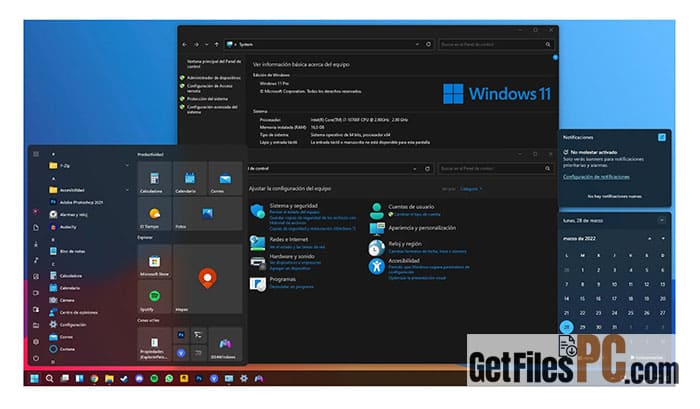Viewport: 700px width, 409px height.
Task: Open File Explorer from the taskbar
Action: tap(109, 379)
